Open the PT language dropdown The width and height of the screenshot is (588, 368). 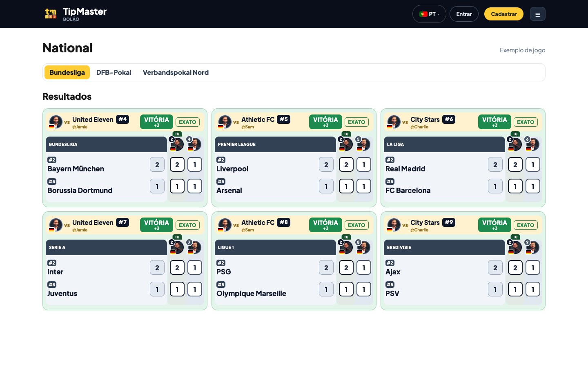click(x=429, y=14)
